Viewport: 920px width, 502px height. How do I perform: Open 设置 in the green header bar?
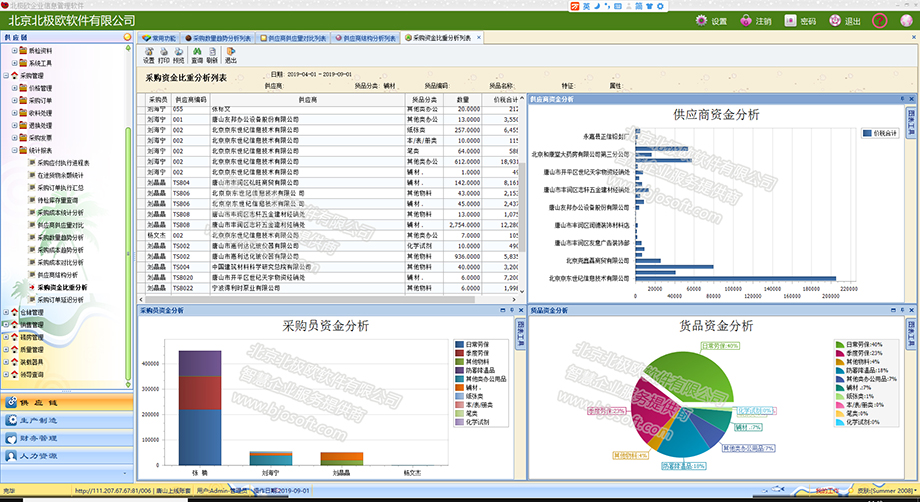coord(711,21)
